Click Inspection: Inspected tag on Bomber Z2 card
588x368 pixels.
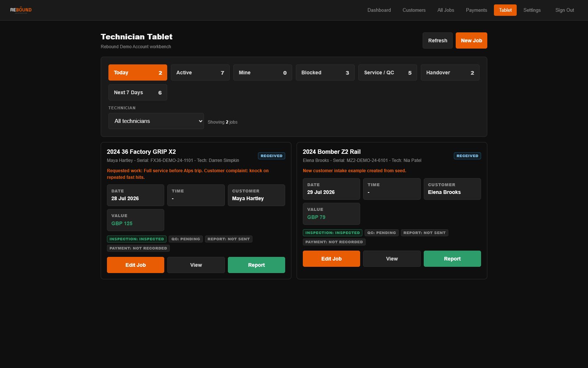[332, 233]
